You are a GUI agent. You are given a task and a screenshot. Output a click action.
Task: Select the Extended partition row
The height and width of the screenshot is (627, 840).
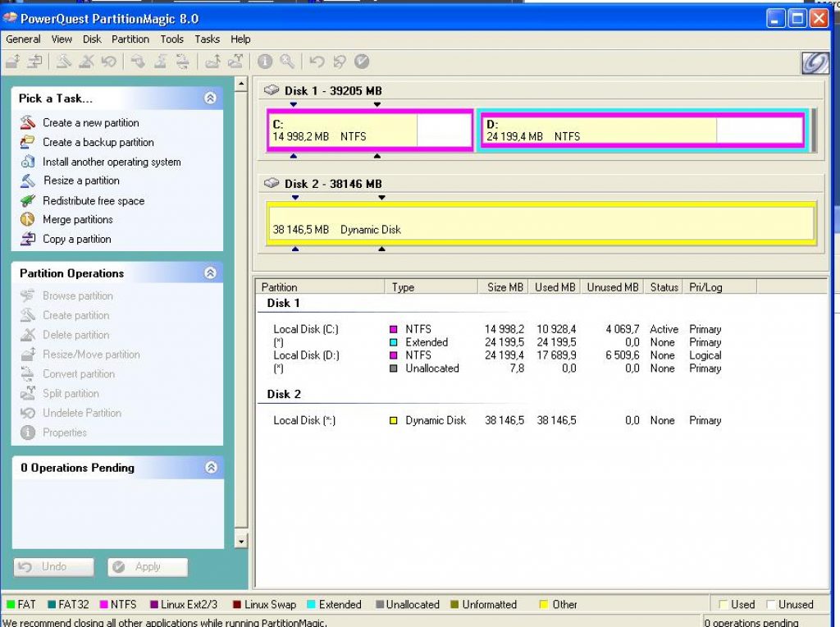point(497,342)
